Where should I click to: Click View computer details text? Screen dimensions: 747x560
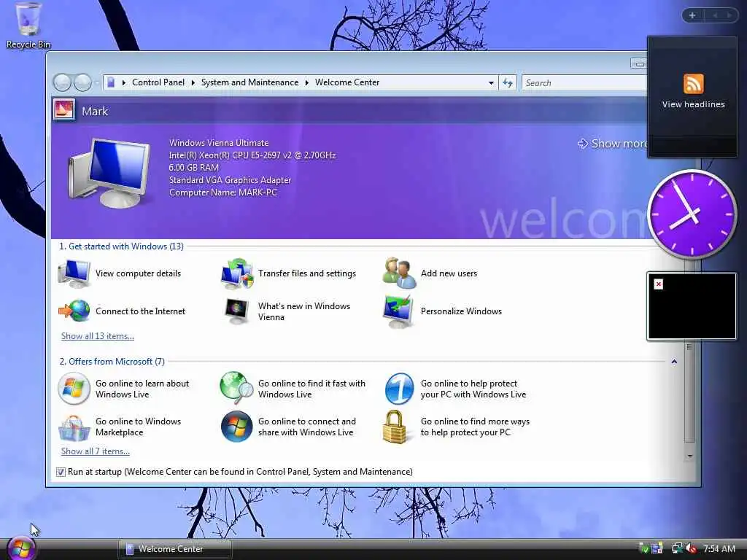pyautogui.click(x=138, y=273)
